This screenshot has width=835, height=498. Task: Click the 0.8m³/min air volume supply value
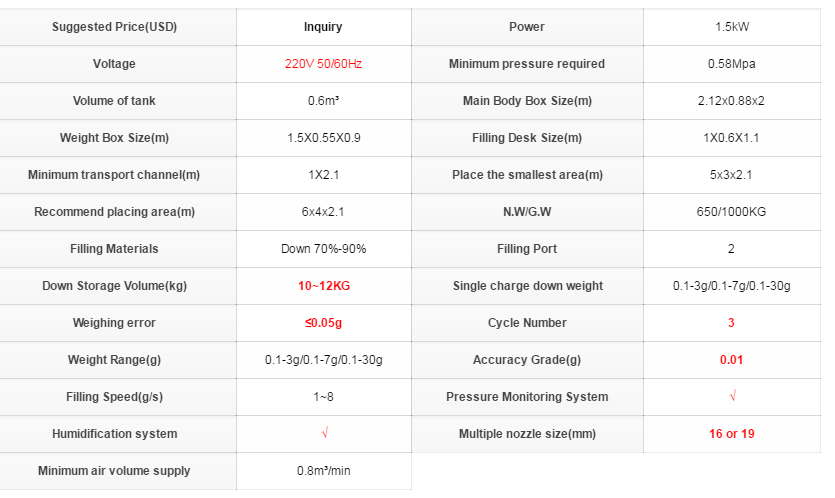tap(323, 471)
